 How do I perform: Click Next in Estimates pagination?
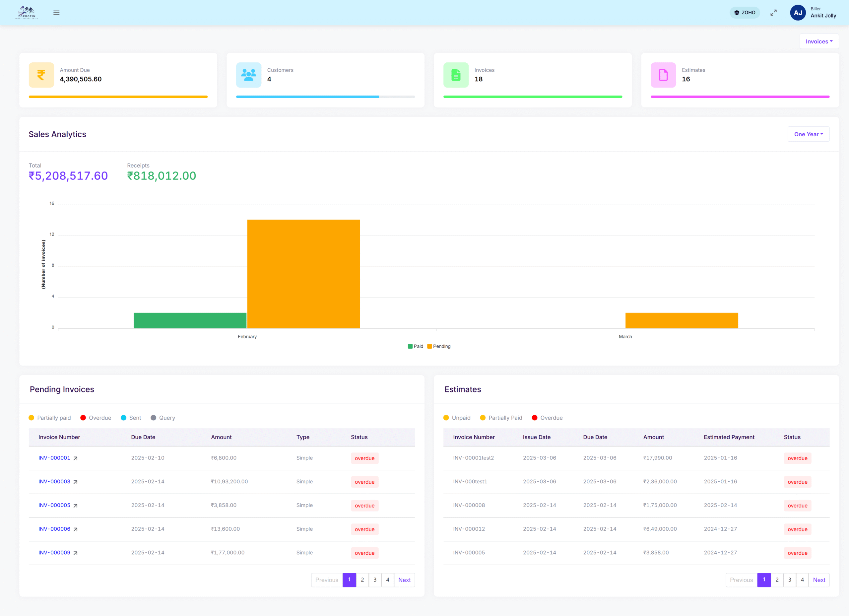tap(819, 580)
